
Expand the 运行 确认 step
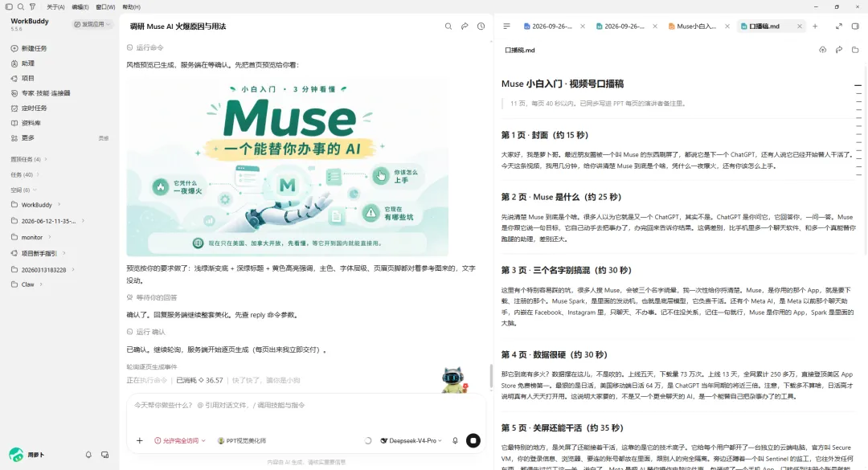coord(146,332)
